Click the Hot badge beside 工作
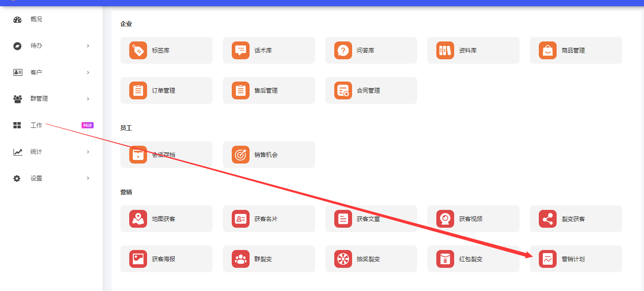The width and height of the screenshot is (644, 291). pos(87,125)
